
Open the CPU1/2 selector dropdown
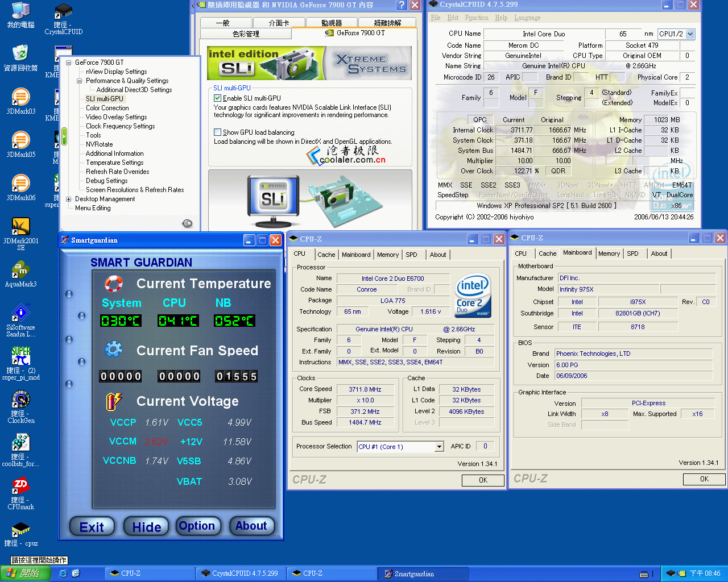click(690, 34)
